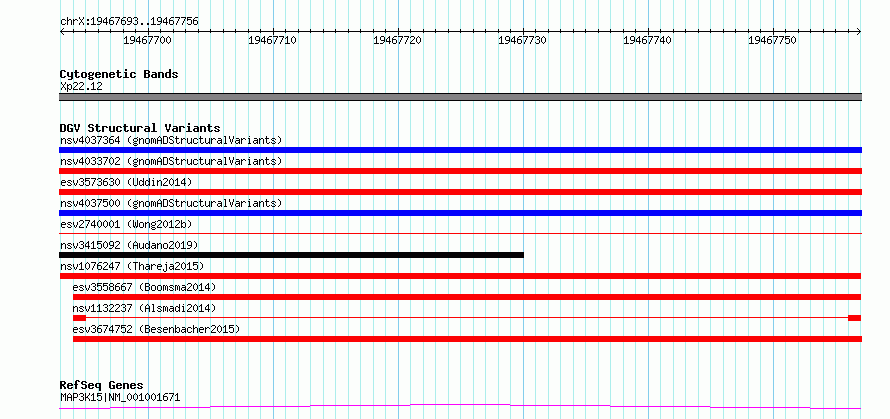The image size is (890, 419).
Task: Open the RefSeq Genes track title
Action: click(102, 386)
